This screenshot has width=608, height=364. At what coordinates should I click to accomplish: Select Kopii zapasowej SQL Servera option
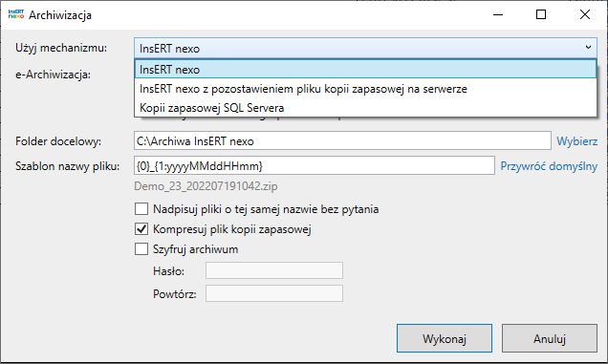(x=365, y=108)
